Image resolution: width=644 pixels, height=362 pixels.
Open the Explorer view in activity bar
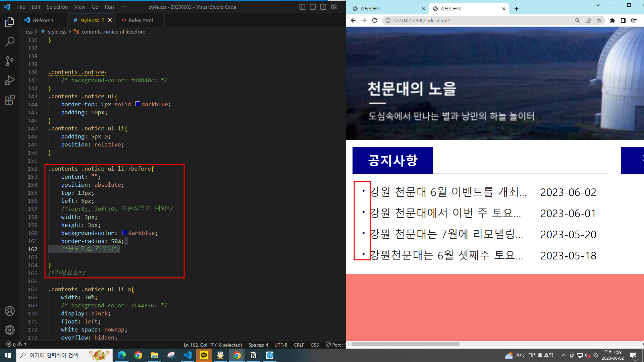click(x=10, y=22)
